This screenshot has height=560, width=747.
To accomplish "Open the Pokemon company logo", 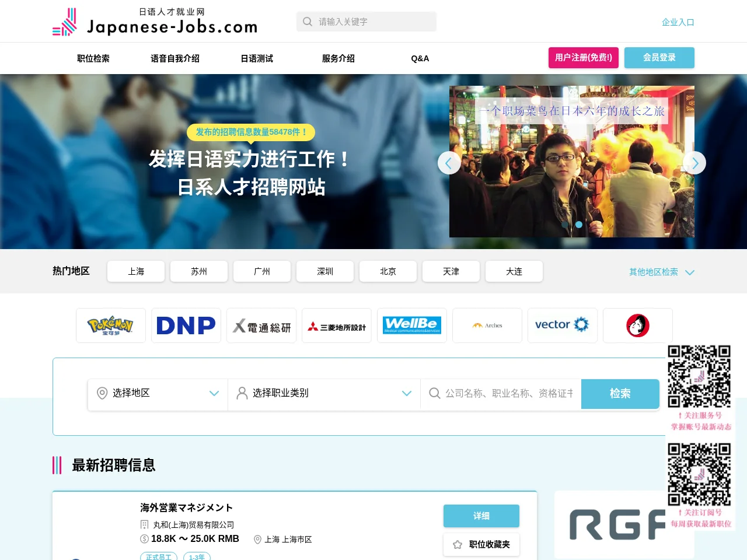I will [x=111, y=325].
